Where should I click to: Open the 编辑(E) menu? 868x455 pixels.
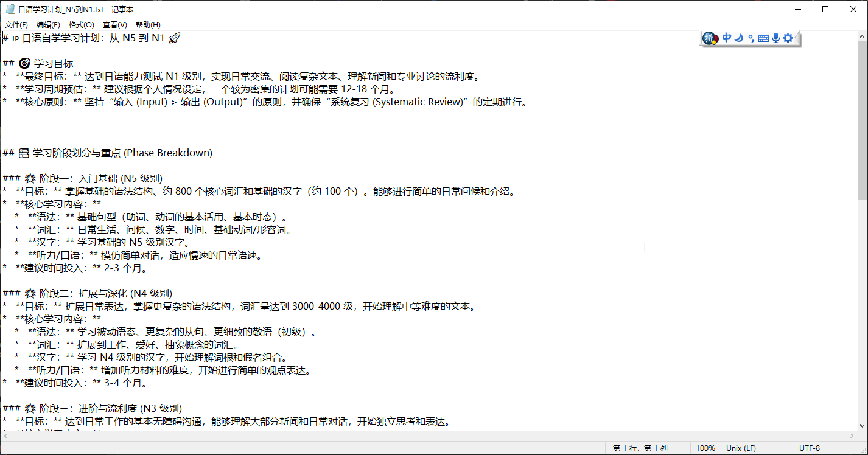[x=48, y=25]
